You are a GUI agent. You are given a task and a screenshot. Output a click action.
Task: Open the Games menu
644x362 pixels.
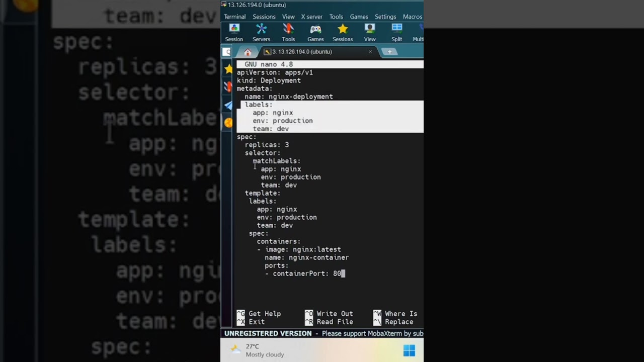click(x=359, y=17)
